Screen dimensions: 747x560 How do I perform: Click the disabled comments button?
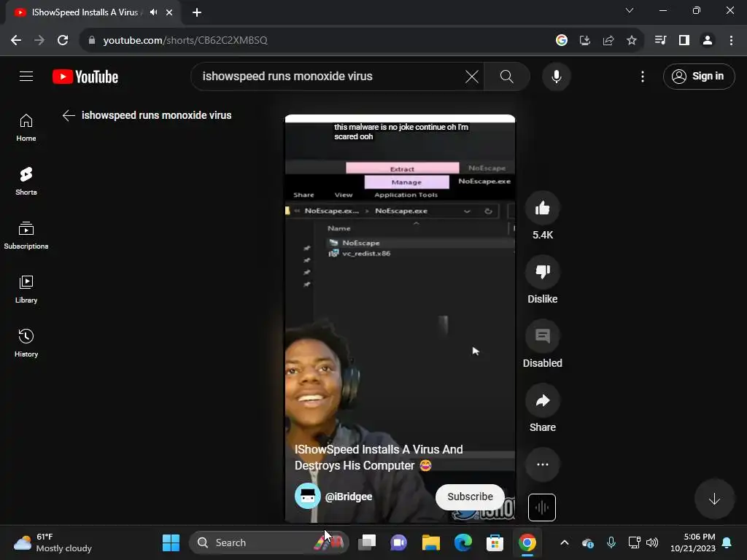coord(542,336)
